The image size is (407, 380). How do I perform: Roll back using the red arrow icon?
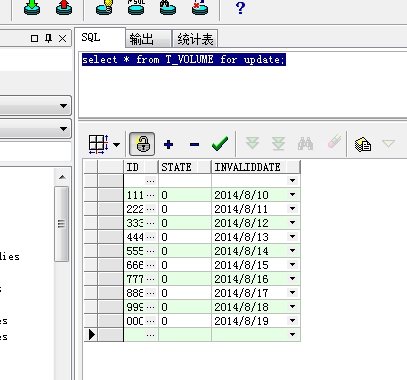[64, 7]
